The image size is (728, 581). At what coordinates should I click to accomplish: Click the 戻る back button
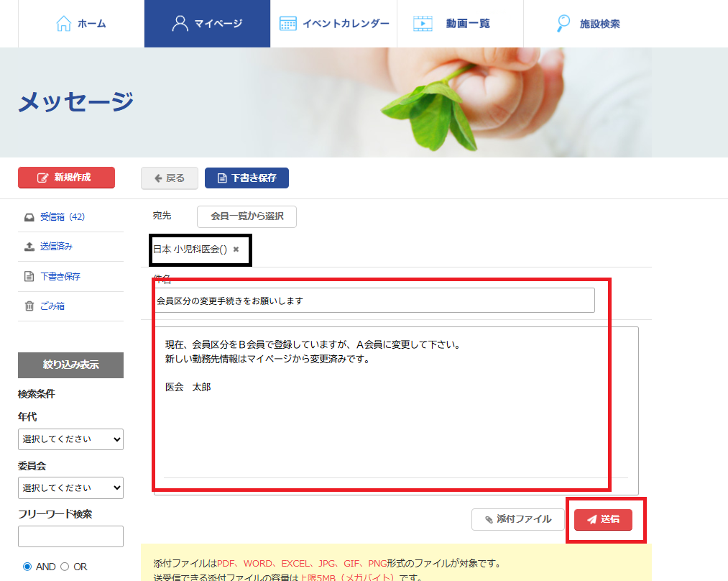point(169,178)
